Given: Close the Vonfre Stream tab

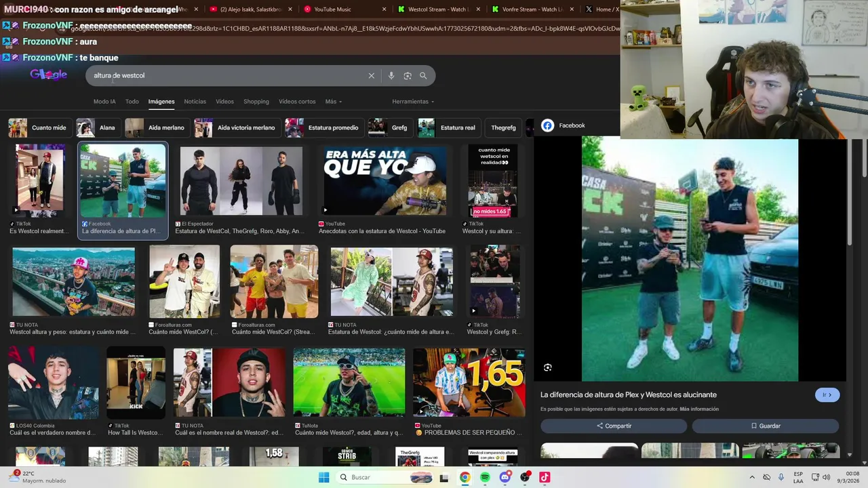Looking at the screenshot, I should point(572,9).
